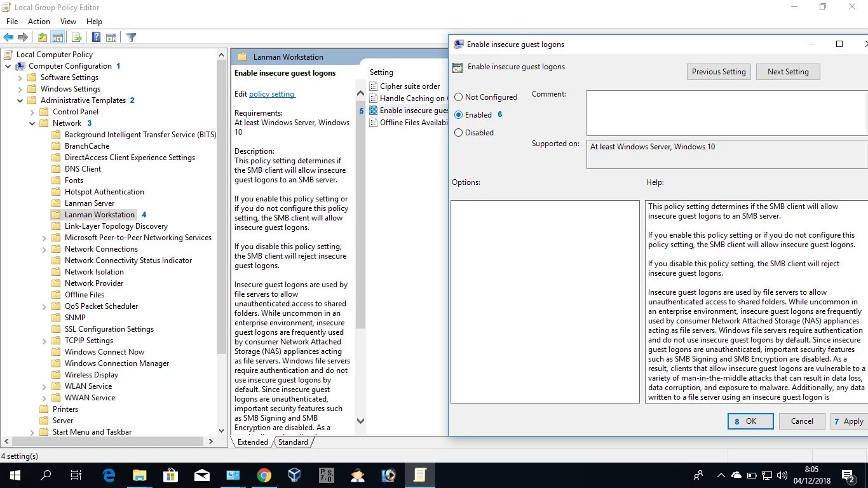
Task: Select the Not Configured radio button
Action: [x=459, y=97]
